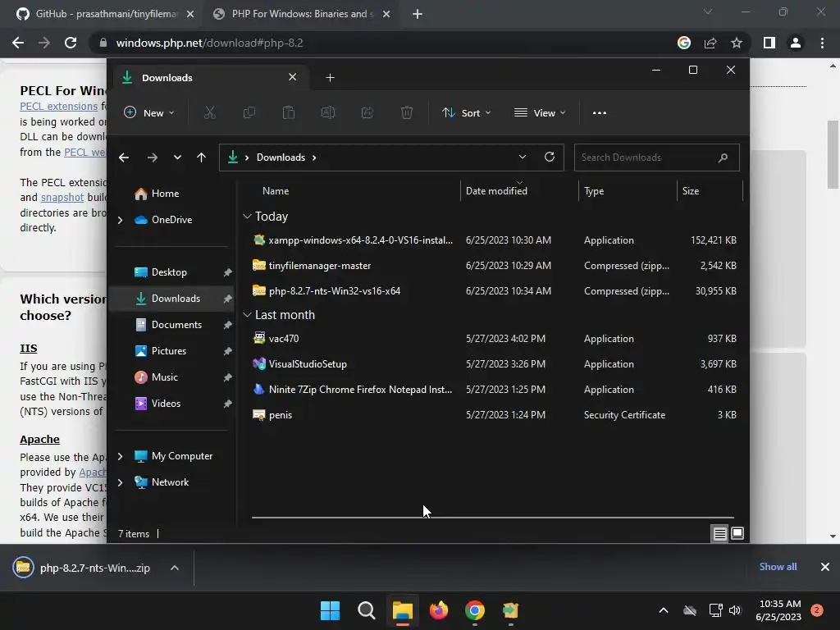Add a new Explorer tab
840x630 pixels.
(330, 78)
